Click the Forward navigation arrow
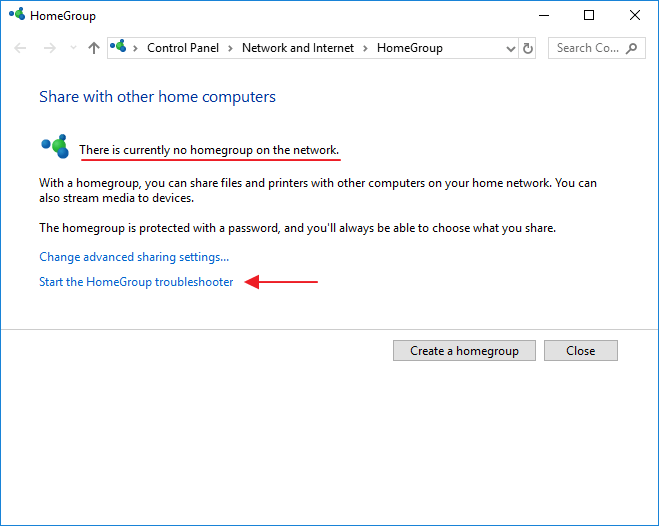The image size is (659, 526). [50, 48]
